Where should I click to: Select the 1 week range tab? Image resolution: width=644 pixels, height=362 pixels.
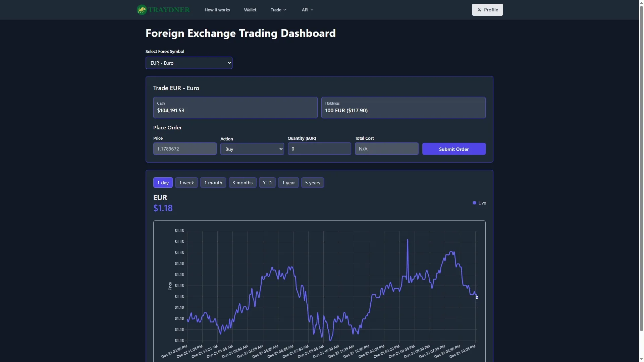186,183
